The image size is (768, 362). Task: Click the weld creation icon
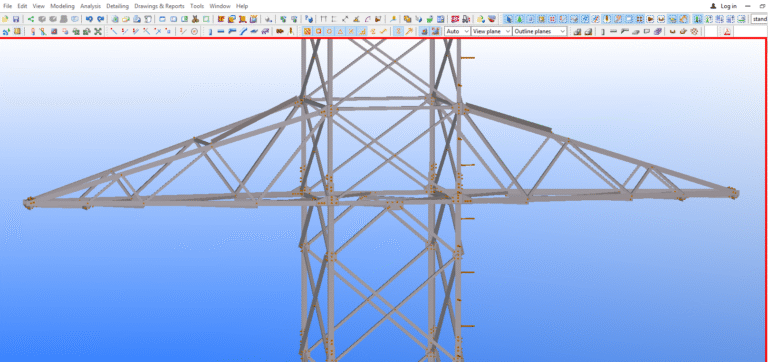[x=291, y=31]
